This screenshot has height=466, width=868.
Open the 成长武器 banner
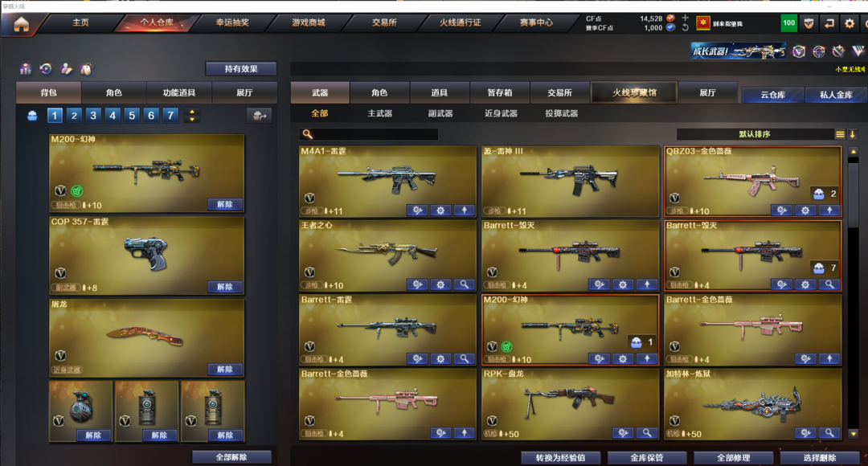point(739,51)
